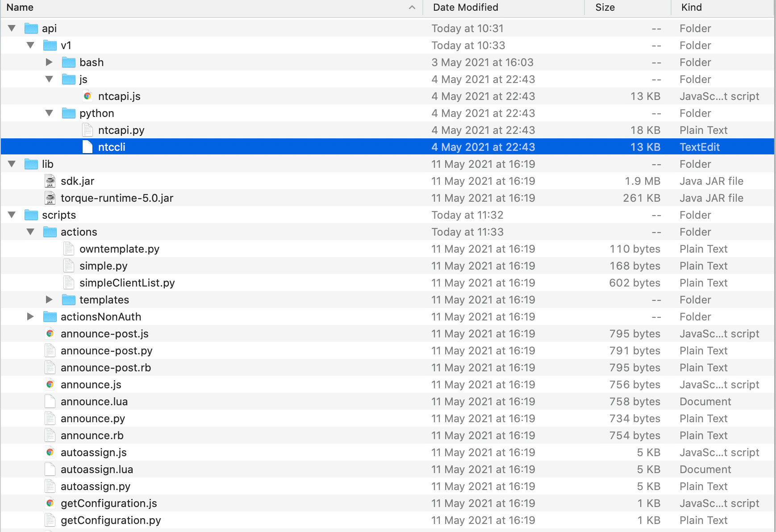
Task: Click the announce.js file icon
Action: pos(50,385)
